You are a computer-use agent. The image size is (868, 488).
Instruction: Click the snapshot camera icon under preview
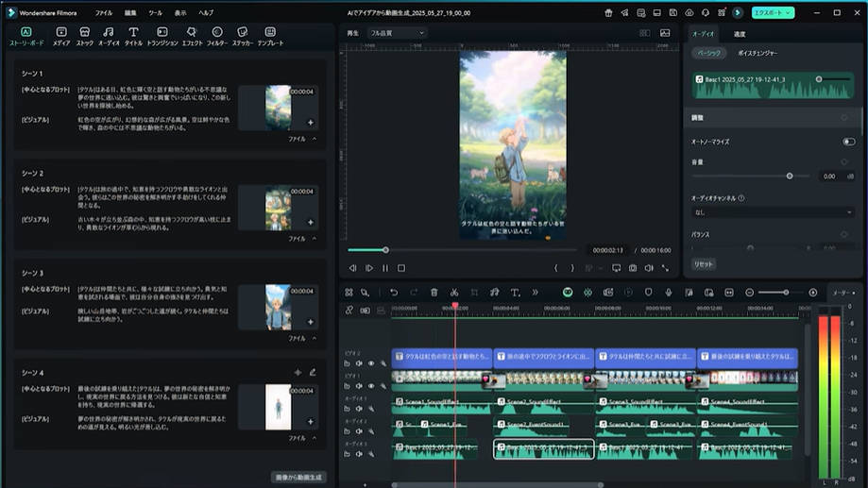pos(633,268)
